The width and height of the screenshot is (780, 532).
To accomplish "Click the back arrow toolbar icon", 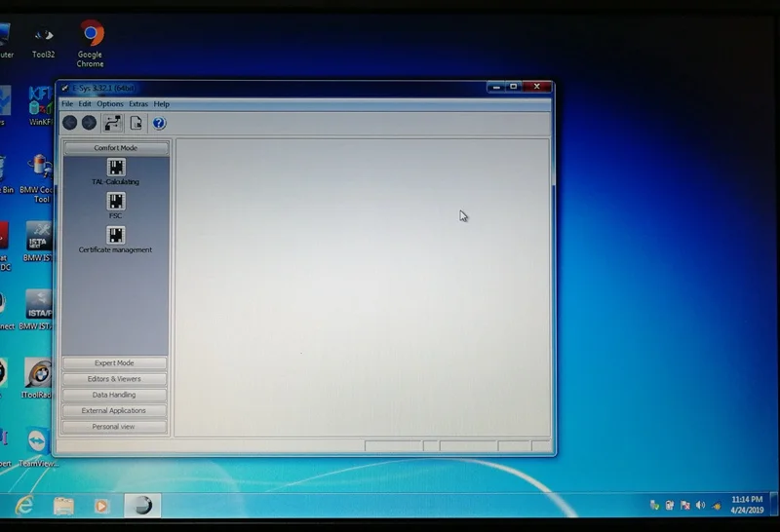I will tap(69, 123).
